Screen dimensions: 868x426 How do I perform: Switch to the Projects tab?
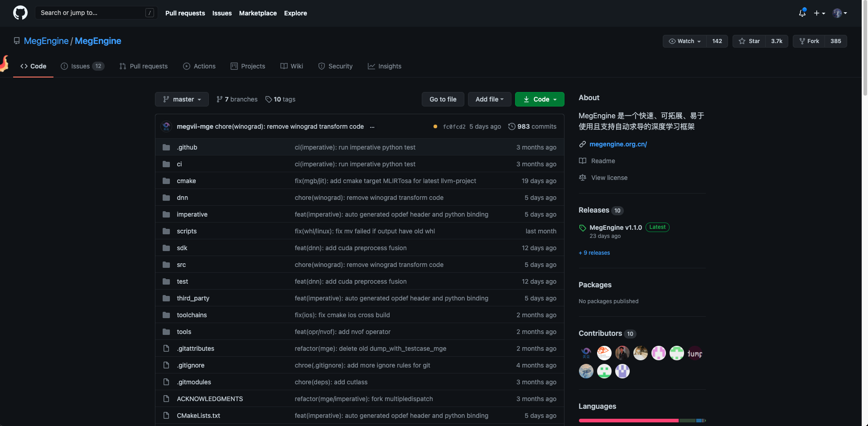(x=248, y=66)
